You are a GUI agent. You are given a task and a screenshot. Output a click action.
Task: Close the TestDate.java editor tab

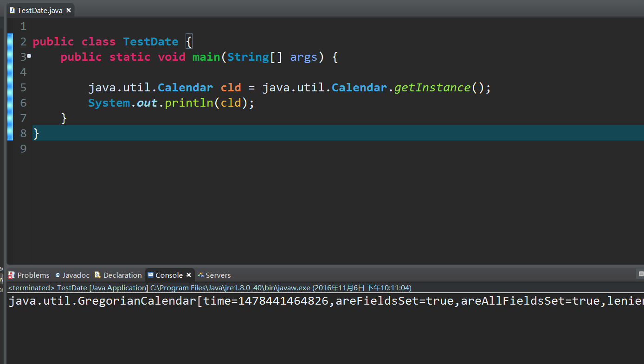click(x=69, y=9)
